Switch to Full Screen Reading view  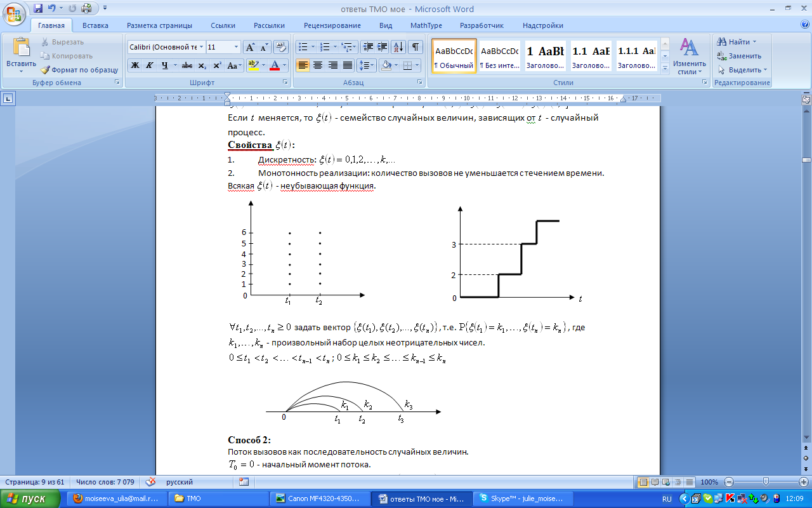[x=655, y=482]
